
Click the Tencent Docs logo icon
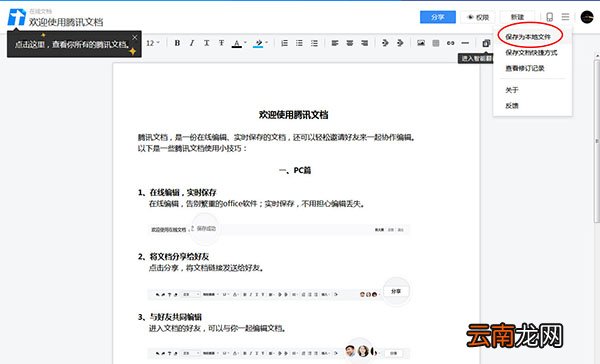click(x=16, y=18)
